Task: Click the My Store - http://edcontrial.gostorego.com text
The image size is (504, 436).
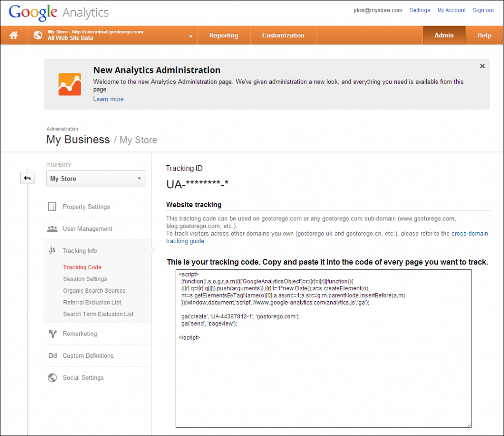Action: pyautogui.click(x=95, y=32)
